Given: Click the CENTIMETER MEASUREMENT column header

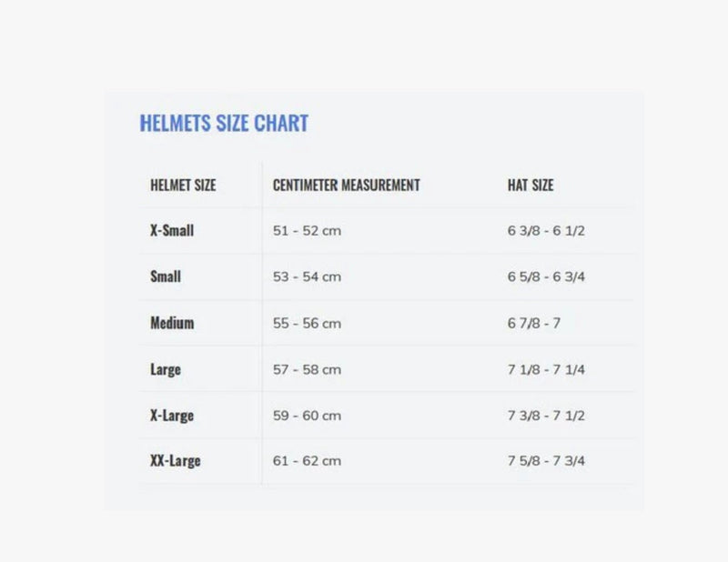Looking at the screenshot, I should point(347,186).
